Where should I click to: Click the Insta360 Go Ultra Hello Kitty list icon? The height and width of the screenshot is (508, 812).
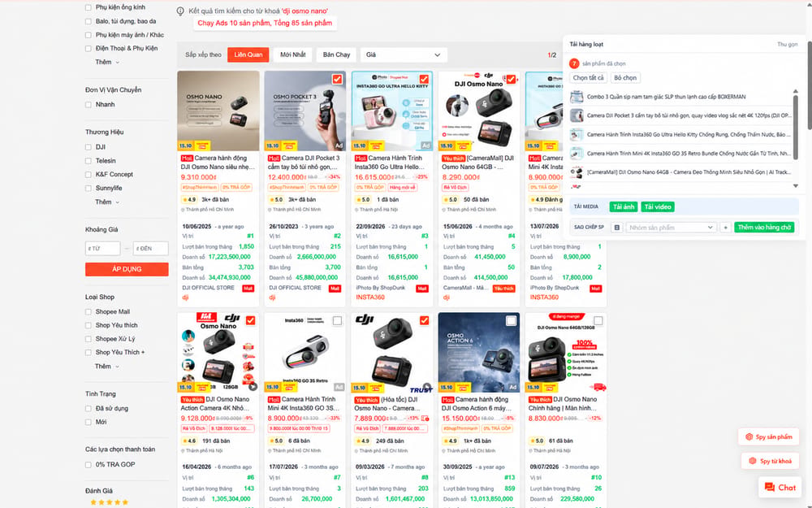pos(577,135)
